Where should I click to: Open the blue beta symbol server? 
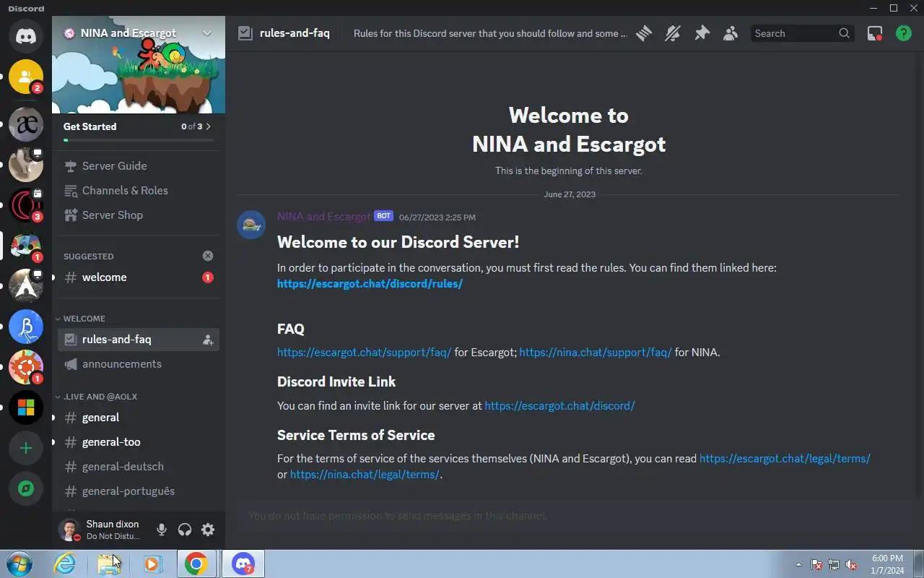click(26, 327)
